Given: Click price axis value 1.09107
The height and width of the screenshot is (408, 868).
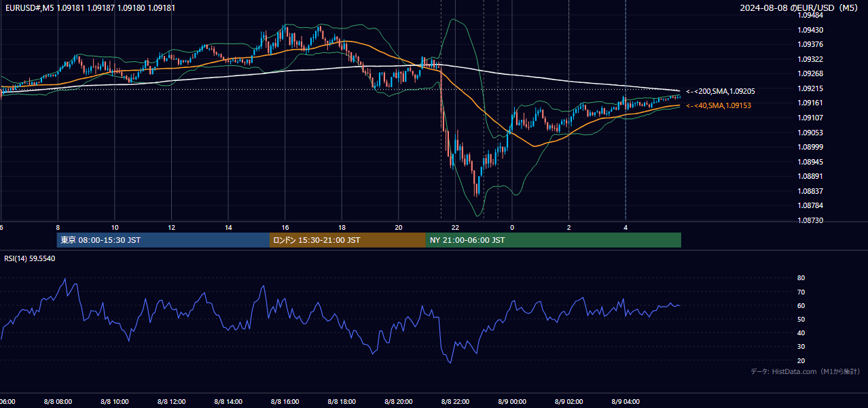Looking at the screenshot, I should [810, 118].
